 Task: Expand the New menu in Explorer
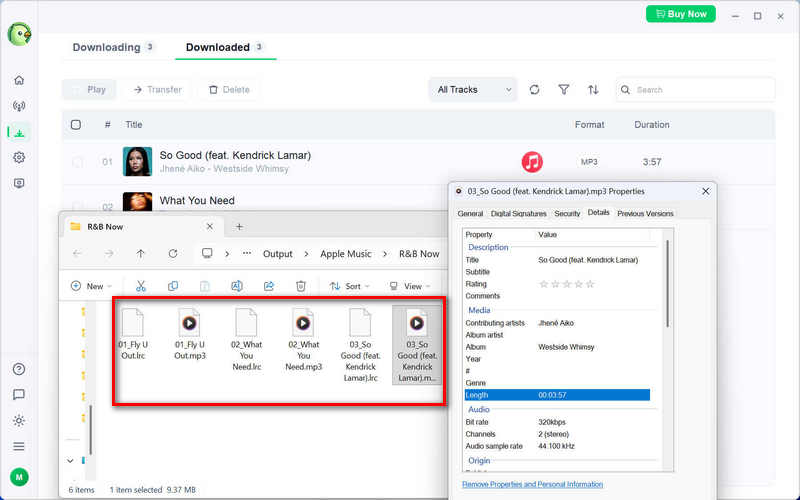(x=92, y=286)
